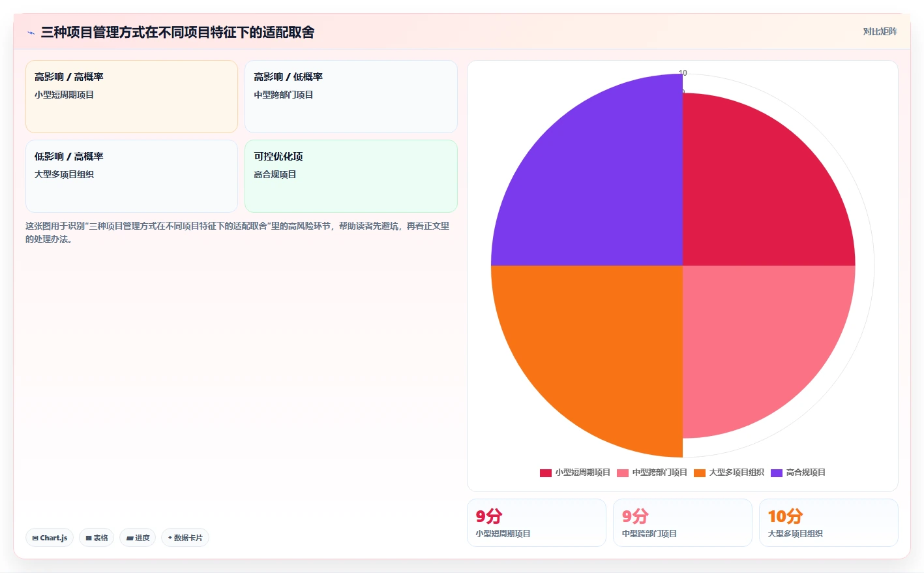Image resolution: width=924 pixels, height=573 pixels.
Task: Toggle 小型短周期项目 legend swatch
Action: [x=546, y=472]
